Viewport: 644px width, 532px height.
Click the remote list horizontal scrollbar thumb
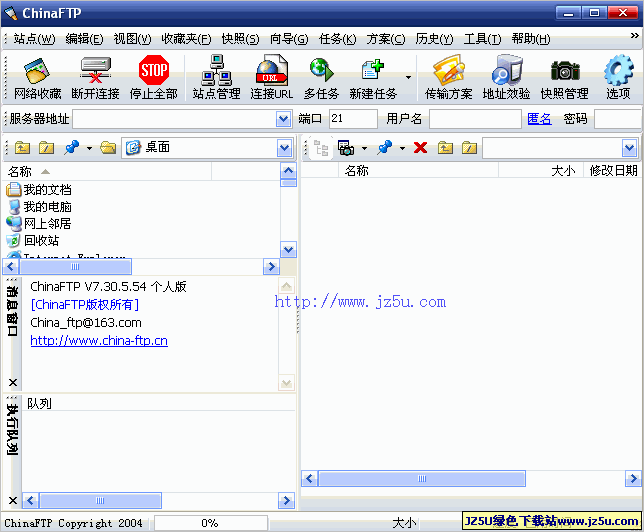(422, 479)
